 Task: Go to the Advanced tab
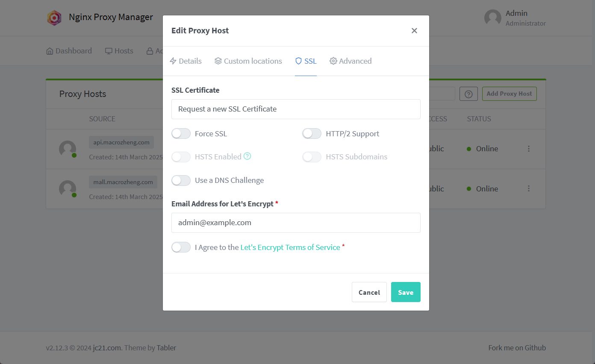coord(351,61)
